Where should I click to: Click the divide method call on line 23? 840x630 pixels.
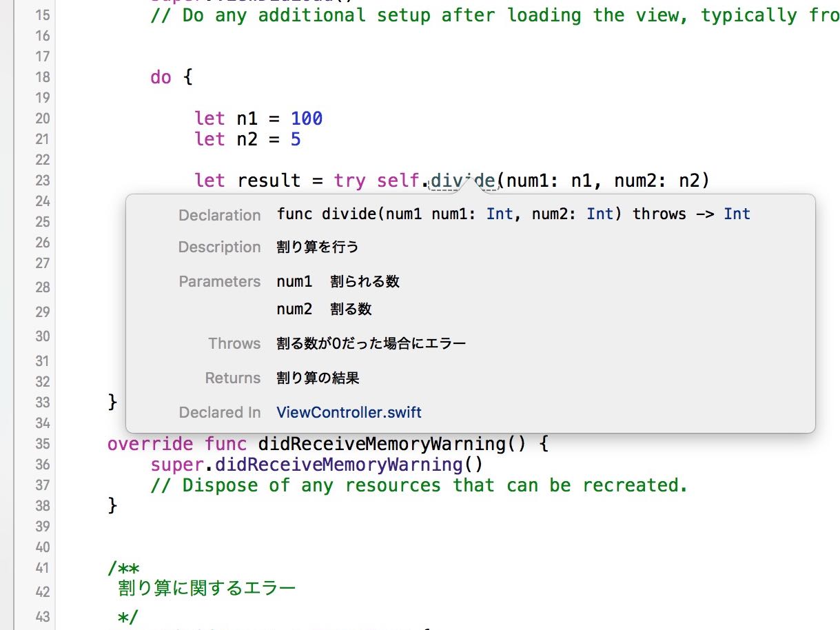coord(462,181)
